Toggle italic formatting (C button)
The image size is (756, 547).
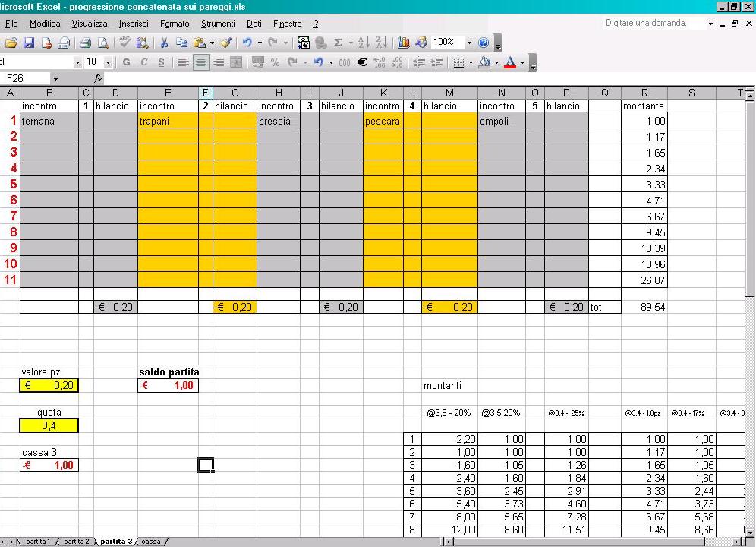(x=143, y=62)
